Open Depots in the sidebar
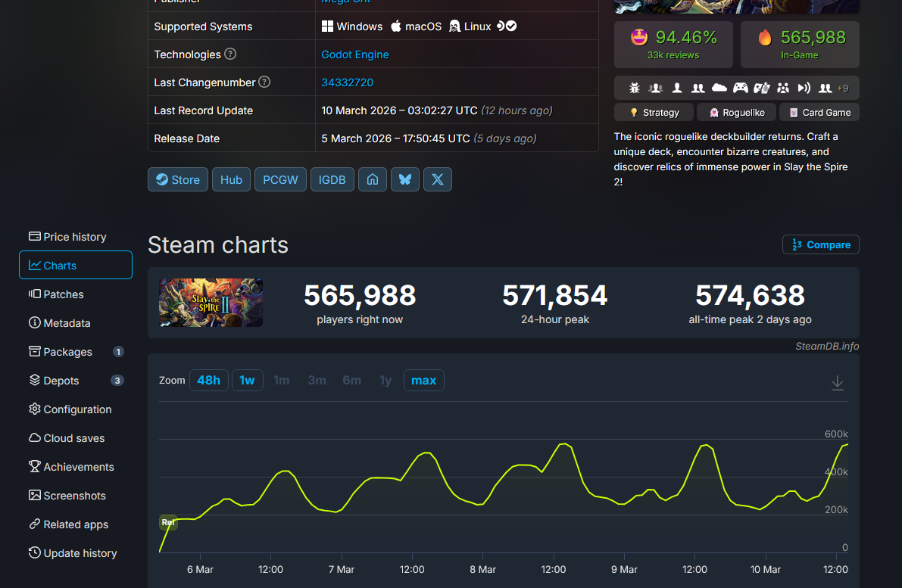Screen dimensions: 902x588 (x=76, y=381)
